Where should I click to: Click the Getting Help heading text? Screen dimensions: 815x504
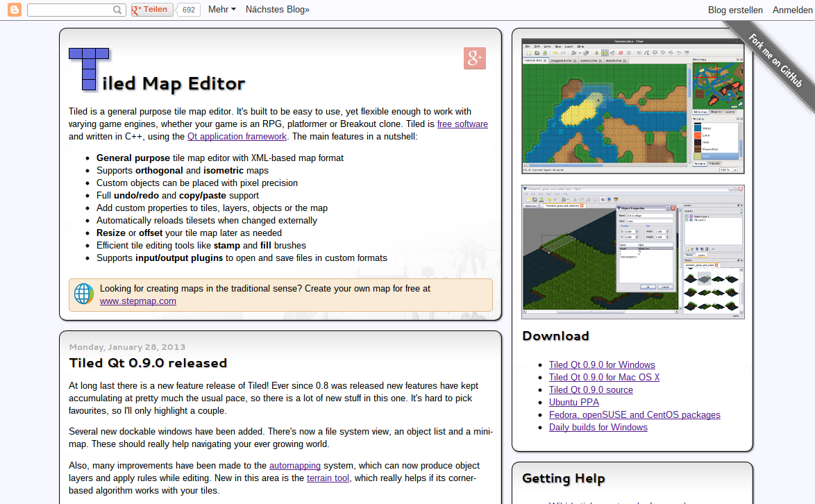(x=564, y=478)
